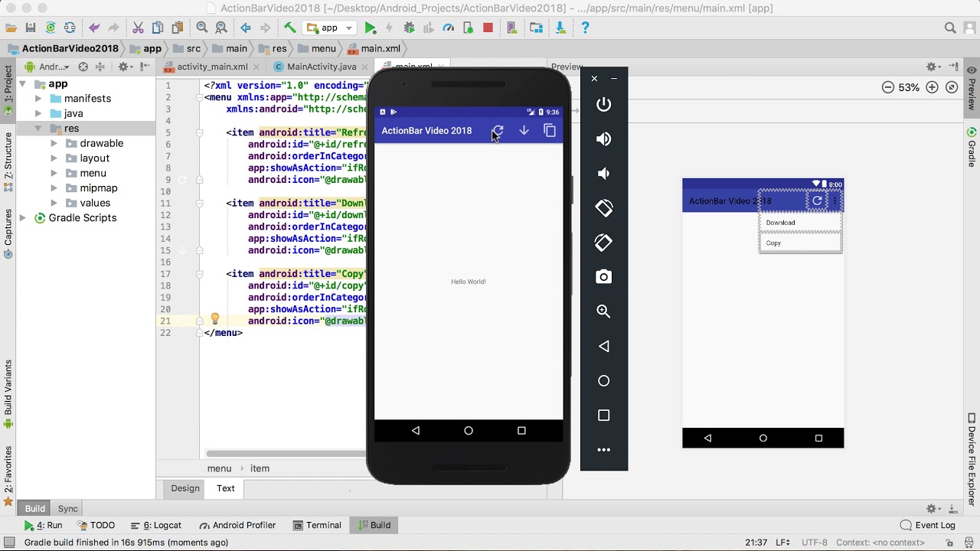Open Device File Explorer side panel
Viewport: 980px width, 551px height.
(x=972, y=459)
